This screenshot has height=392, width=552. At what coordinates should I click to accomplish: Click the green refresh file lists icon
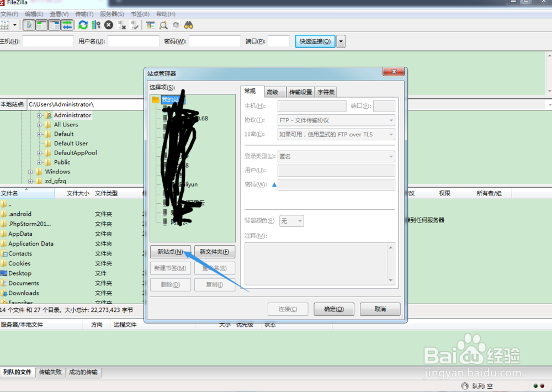(83, 25)
